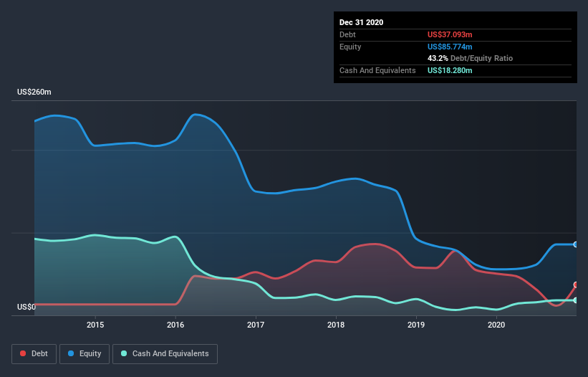Click the 2017 x-axis label
588x377 pixels.
coord(256,325)
